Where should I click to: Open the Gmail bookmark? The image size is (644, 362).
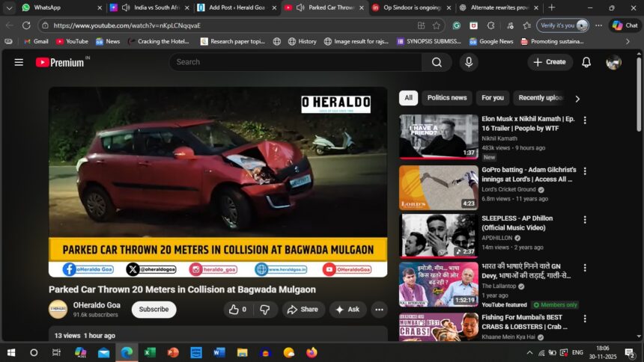tap(36, 41)
